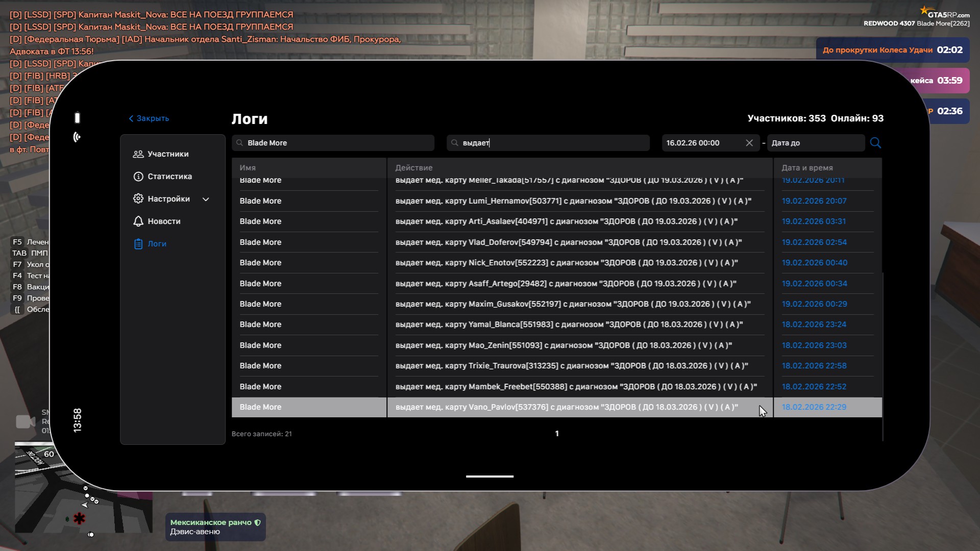Open the Статистика menu section
980x551 pixels.
pos(169,177)
